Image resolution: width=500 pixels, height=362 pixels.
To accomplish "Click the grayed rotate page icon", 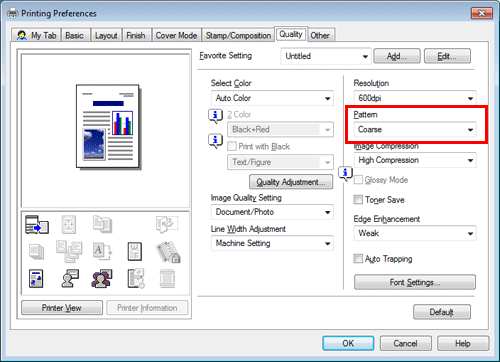I will [167, 224].
